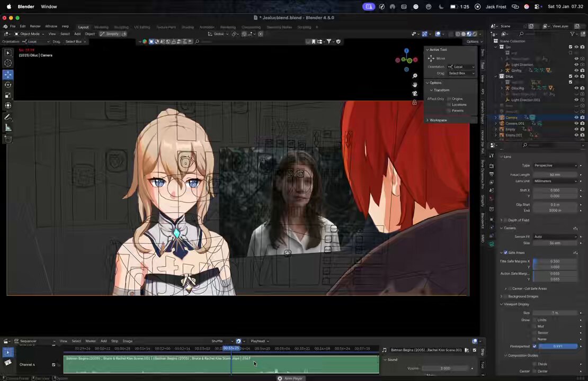
Task: Toggle the camera view icon in viewport
Action: point(415,93)
